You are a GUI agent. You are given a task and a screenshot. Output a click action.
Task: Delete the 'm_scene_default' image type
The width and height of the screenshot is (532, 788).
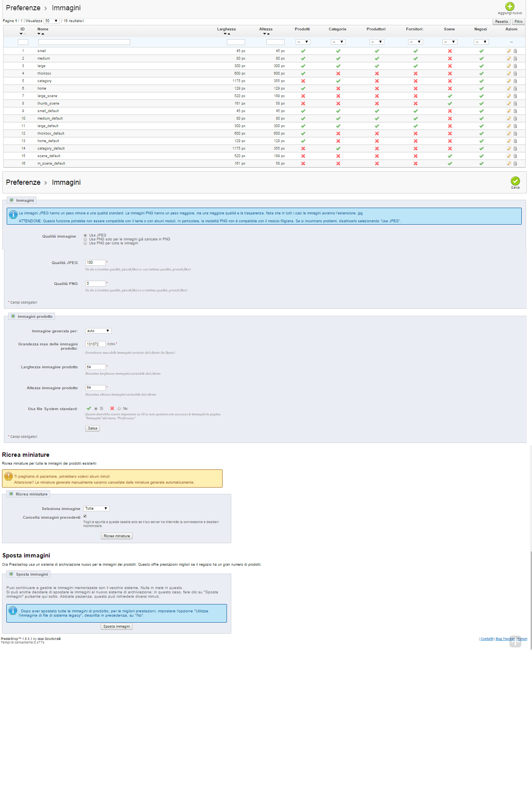click(515, 163)
